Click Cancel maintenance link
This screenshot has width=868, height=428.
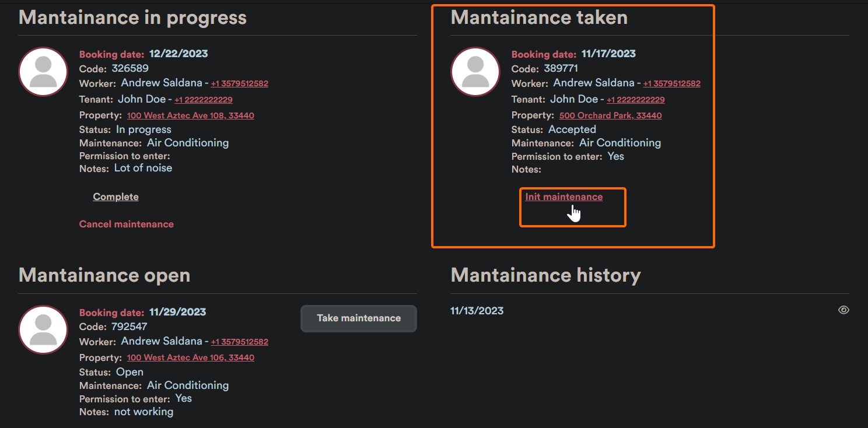point(126,224)
